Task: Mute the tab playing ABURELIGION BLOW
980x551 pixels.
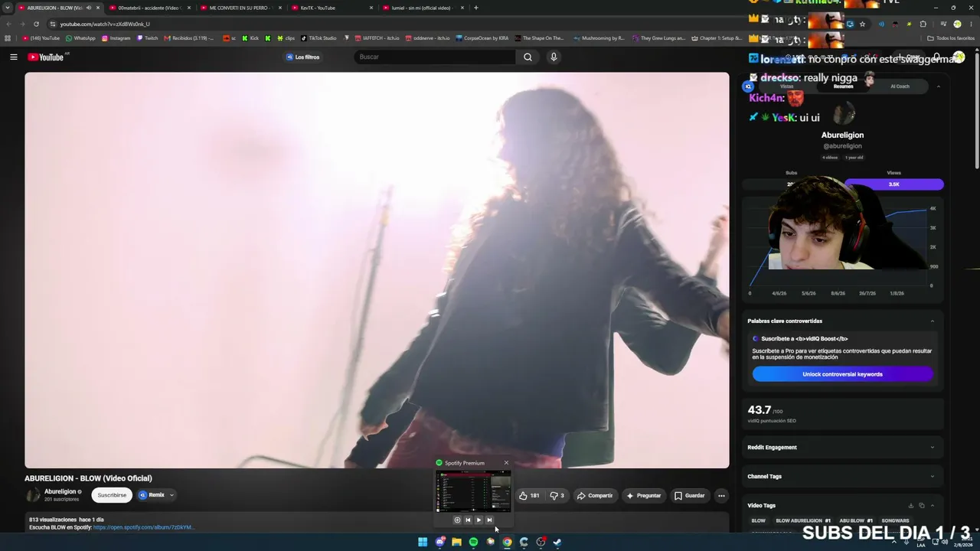Action: 88,8
